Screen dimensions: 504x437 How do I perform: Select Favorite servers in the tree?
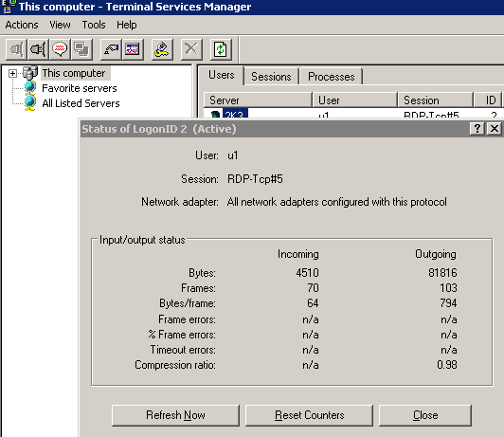(80, 88)
